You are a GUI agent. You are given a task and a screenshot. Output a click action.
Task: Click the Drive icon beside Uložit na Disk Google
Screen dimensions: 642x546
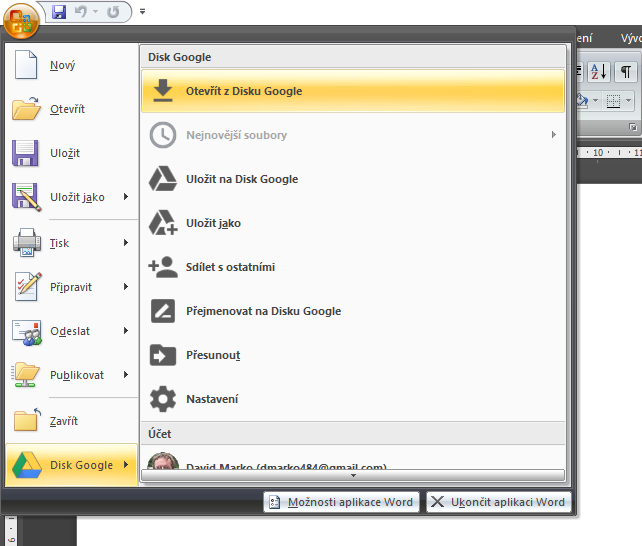(163, 179)
